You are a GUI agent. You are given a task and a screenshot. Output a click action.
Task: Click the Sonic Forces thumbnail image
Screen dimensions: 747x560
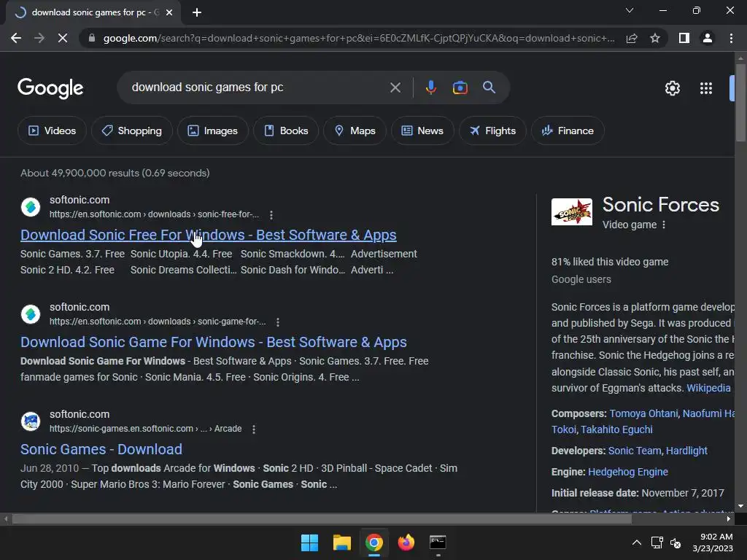[x=572, y=212]
